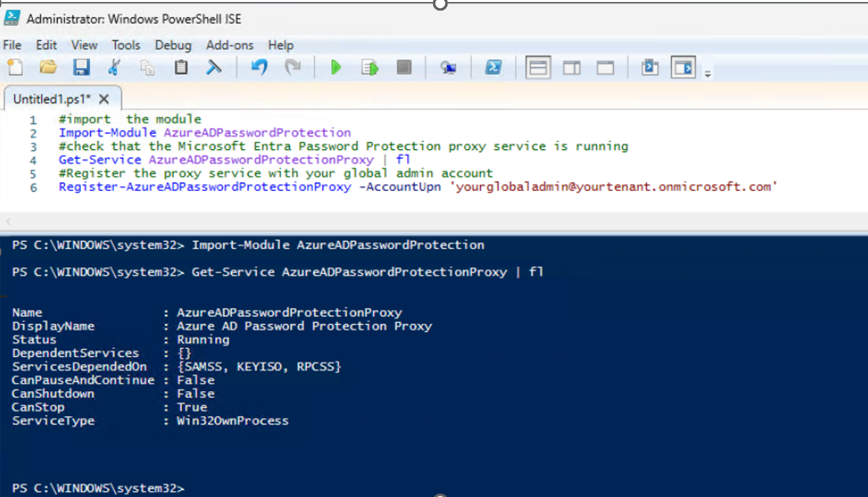This screenshot has width=868, height=497.
Task: Maximize script pane layout icon
Action: pyautogui.click(x=605, y=67)
